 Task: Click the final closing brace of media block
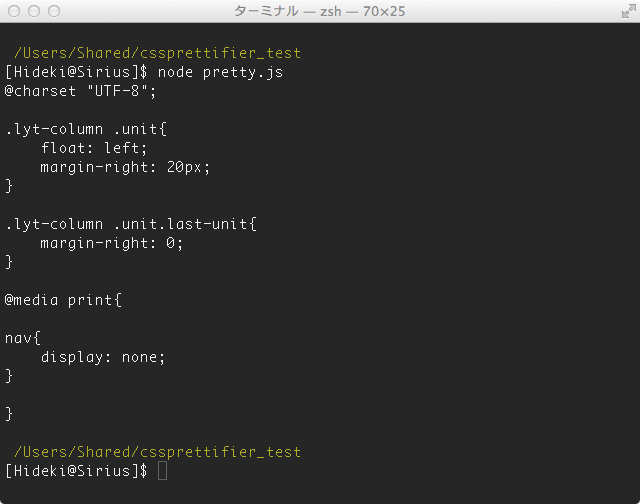tap(9, 414)
